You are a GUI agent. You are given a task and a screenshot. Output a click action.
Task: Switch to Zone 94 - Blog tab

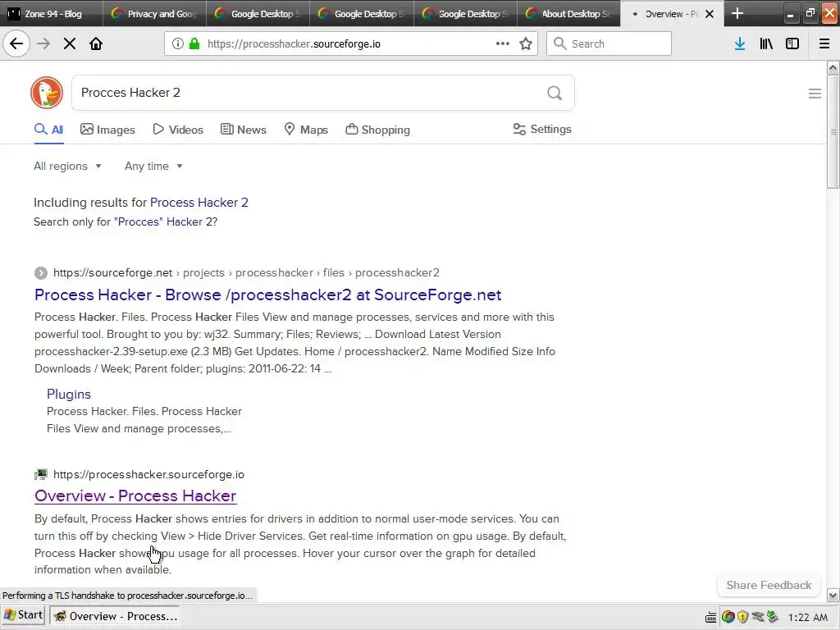pyautogui.click(x=51, y=13)
